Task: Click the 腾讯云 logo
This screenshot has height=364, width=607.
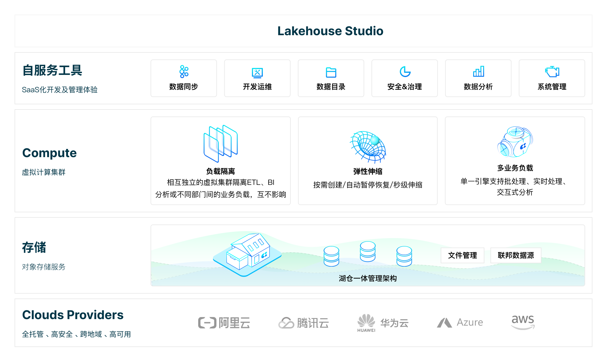Action: pos(303,323)
